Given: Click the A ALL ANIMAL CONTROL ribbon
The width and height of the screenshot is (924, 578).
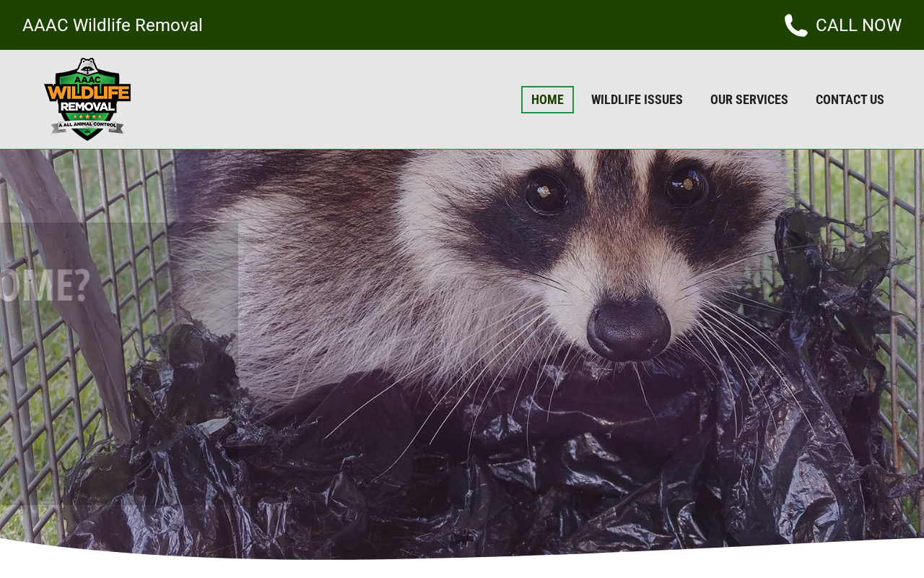Looking at the screenshot, I should pyautogui.click(x=87, y=126).
